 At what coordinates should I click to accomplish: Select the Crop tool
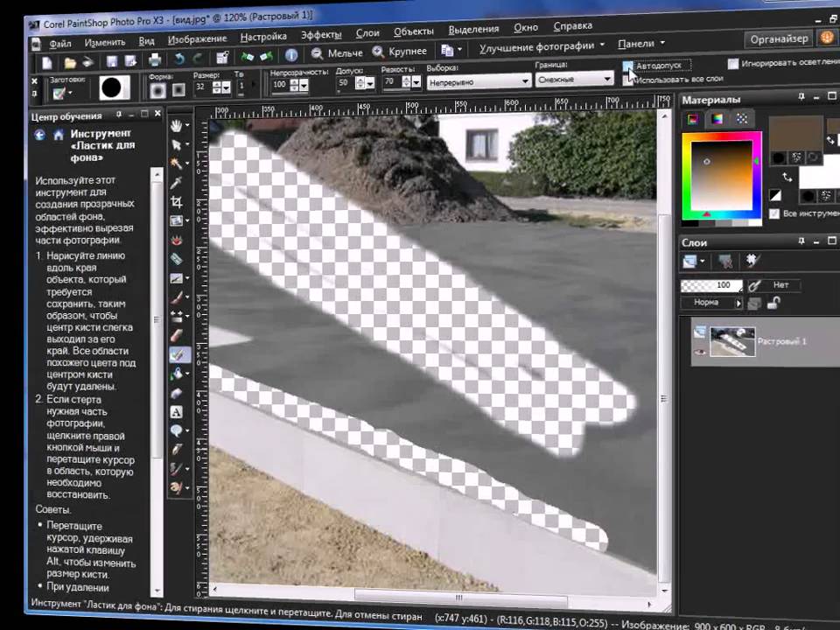click(176, 202)
